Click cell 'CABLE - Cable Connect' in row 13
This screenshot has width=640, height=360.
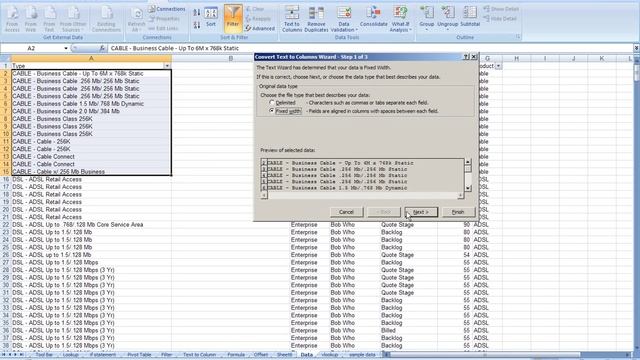(x=91, y=156)
